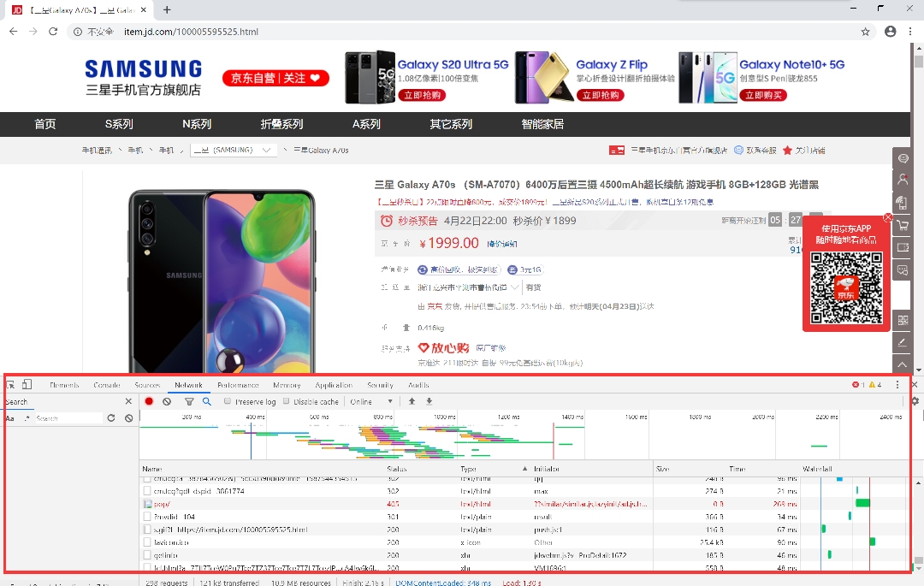Viewport: 924px width, 586px height.
Task: Open the 折叠系列 store navigation menu
Action: pos(281,124)
